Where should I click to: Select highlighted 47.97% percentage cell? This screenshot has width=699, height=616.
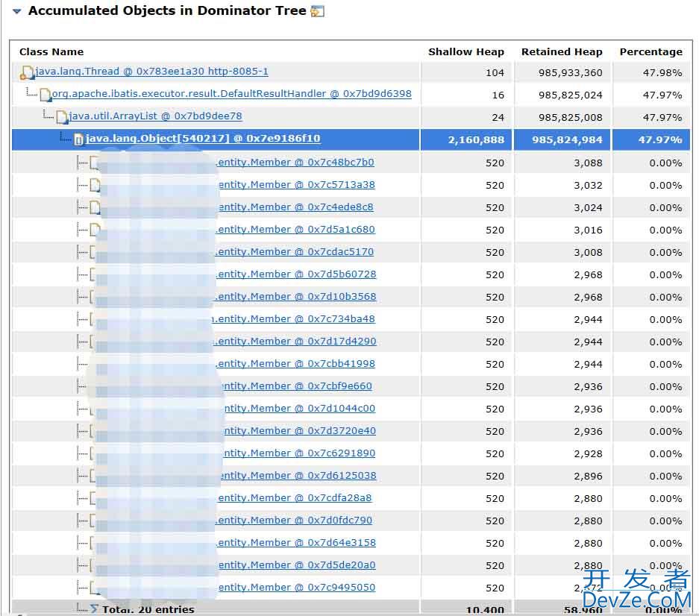point(659,140)
